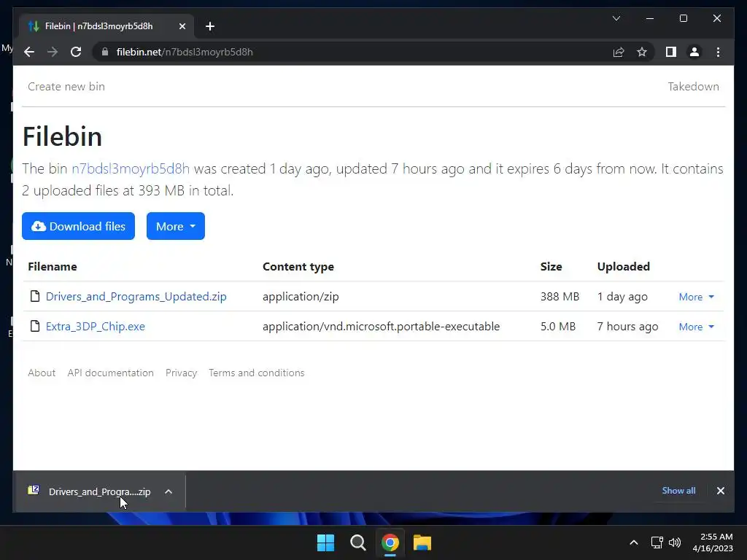
Task: Open the Windows Start menu
Action: pyautogui.click(x=326, y=542)
